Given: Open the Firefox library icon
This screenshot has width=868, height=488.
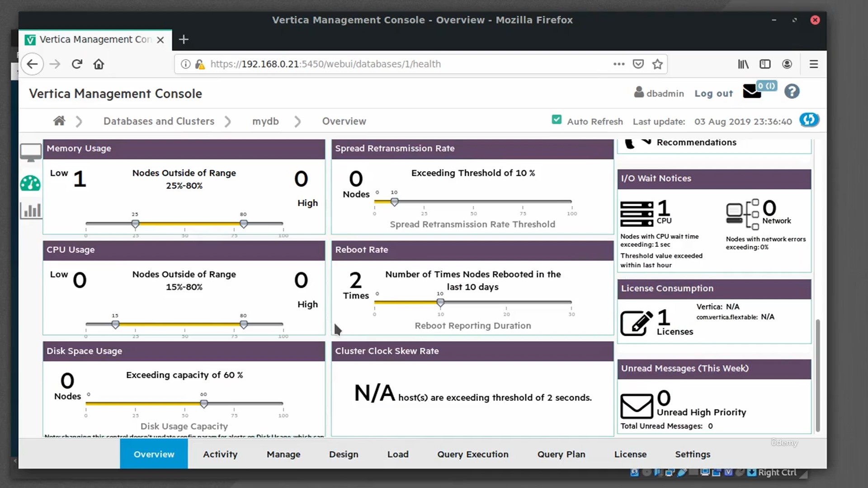Looking at the screenshot, I should (x=743, y=64).
